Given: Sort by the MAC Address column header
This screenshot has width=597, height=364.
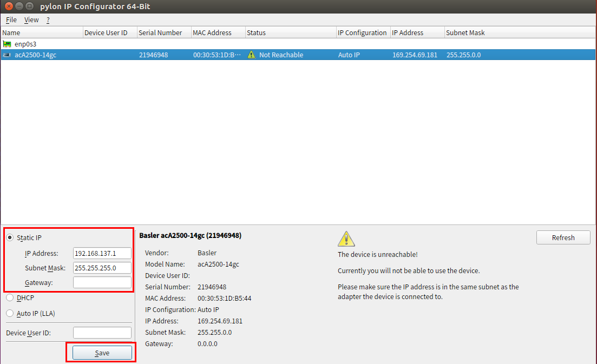Looking at the screenshot, I should click(x=218, y=32).
